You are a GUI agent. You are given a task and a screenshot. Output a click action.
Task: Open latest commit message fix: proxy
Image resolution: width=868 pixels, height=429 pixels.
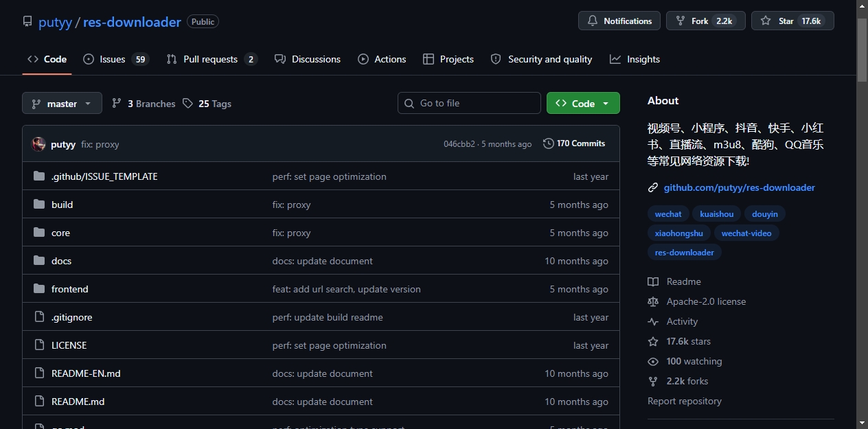100,144
